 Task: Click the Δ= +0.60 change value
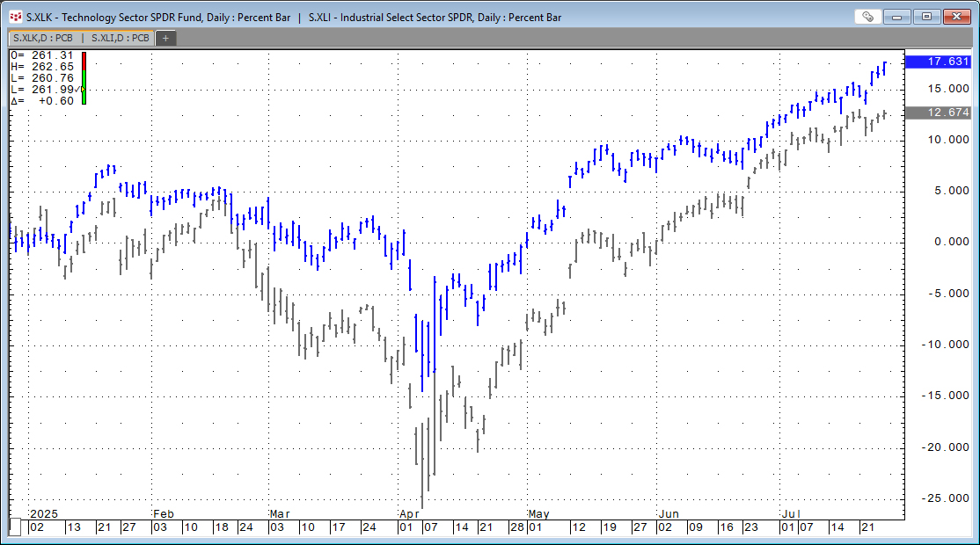click(x=42, y=101)
